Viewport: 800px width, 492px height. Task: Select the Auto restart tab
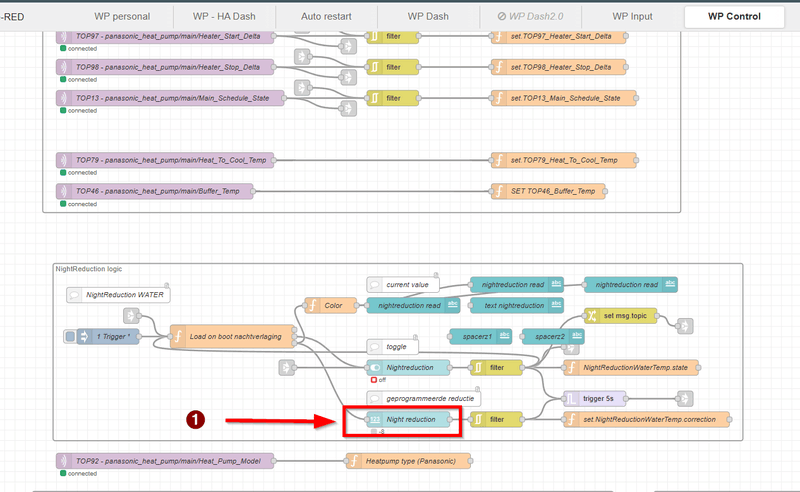click(x=326, y=16)
